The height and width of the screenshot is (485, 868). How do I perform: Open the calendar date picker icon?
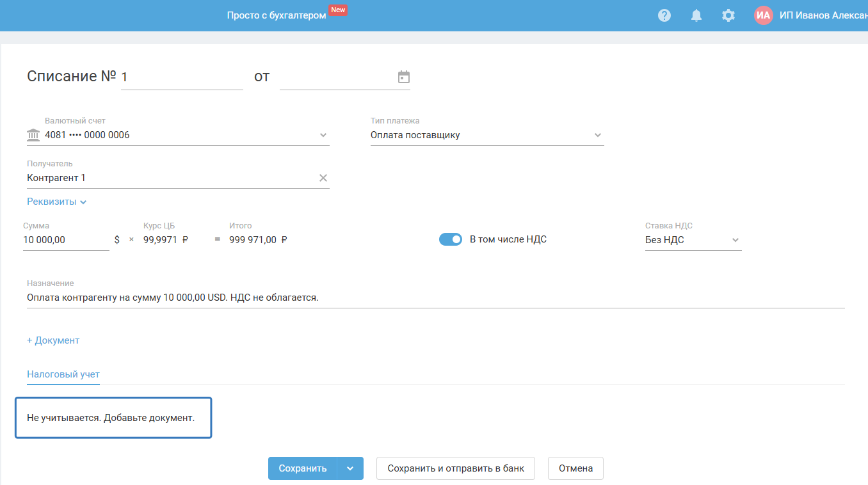pos(404,77)
